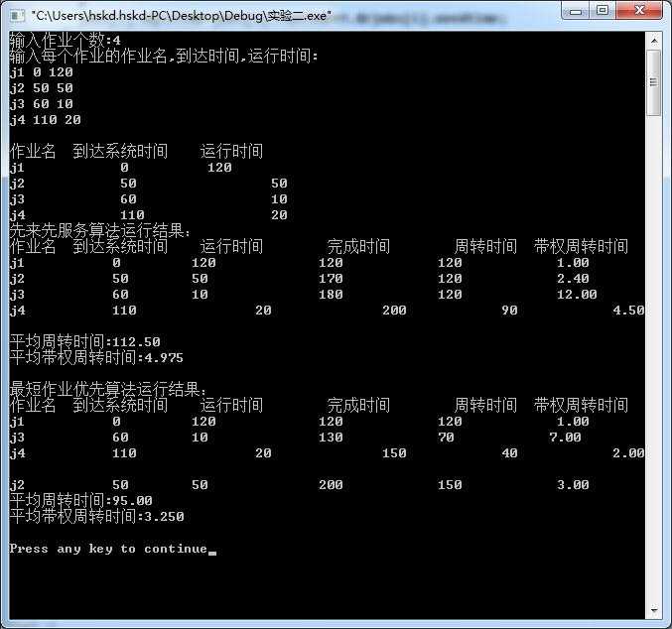The height and width of the screenshot is (629, 672).
Task: Click the value 平均带权周转时间:3.250
Action: click(x=96, y=516)
